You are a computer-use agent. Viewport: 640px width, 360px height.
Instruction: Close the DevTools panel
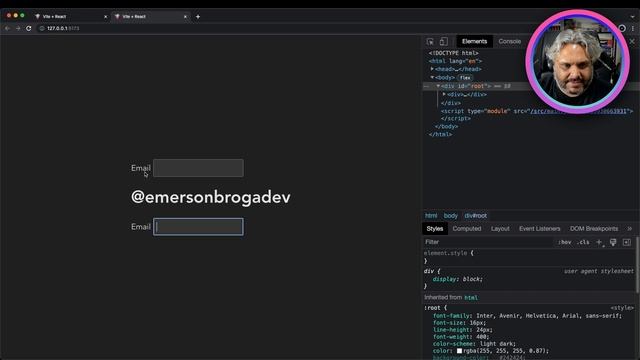[x=632, y=42]
